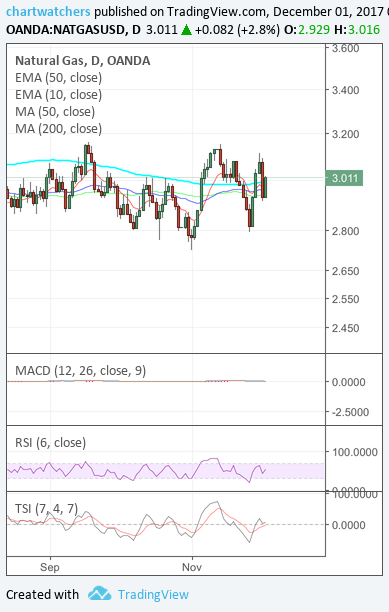This screenshot has height=612, width=389.
Task: Select the EMA (10, close) indicator label
Action: click(59, 95)
